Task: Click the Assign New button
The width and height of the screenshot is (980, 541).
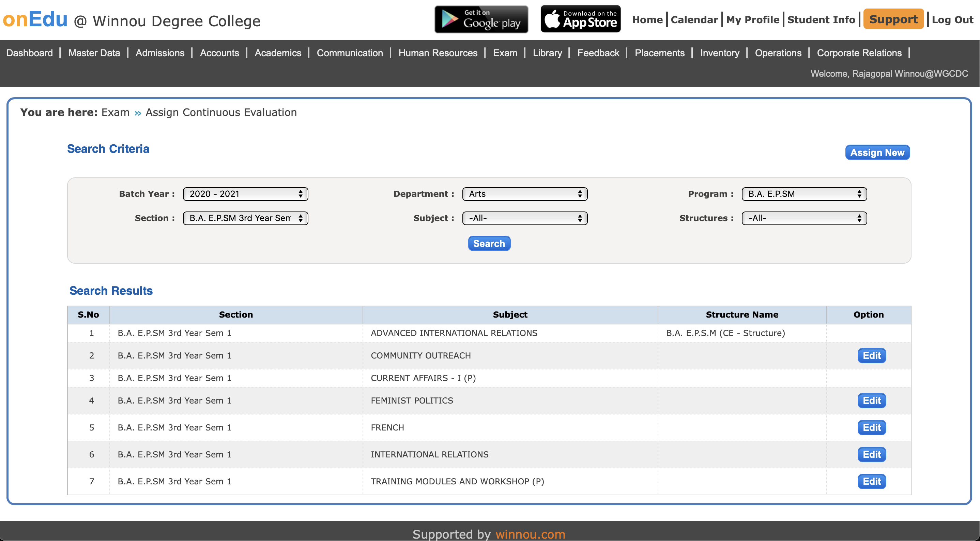Action: (x=877, y=153)
